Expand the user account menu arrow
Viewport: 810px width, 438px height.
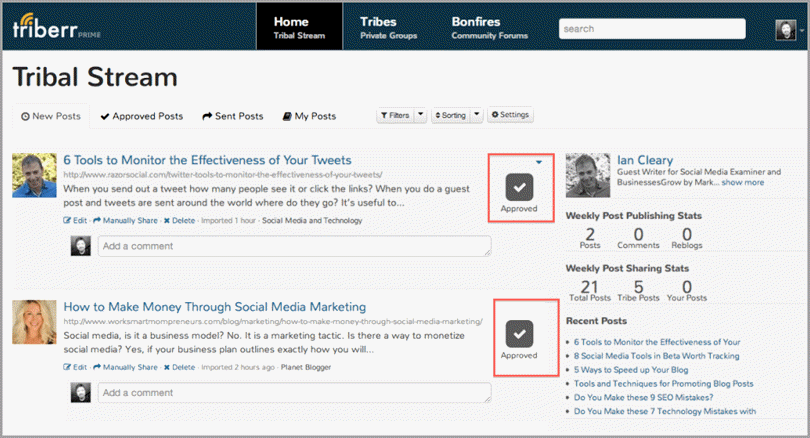802,30
